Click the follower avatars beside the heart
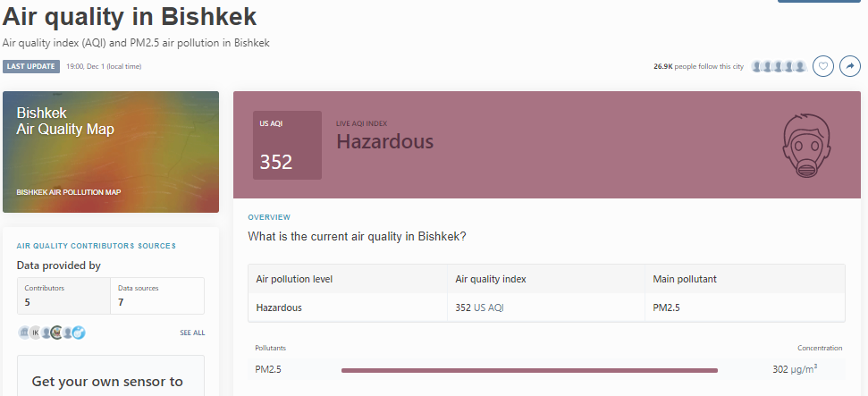868x396 pixels. [780, 66]
